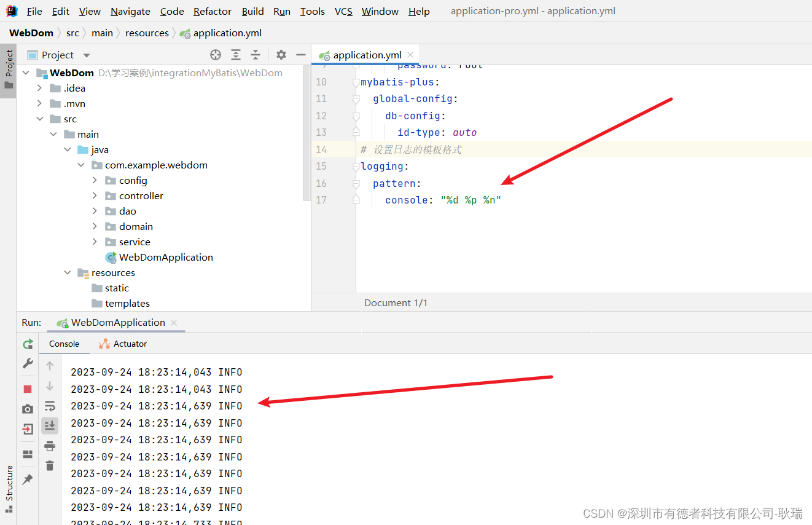Open the Refactor menu
Viewport: 812px width, 525px height.
213,11
